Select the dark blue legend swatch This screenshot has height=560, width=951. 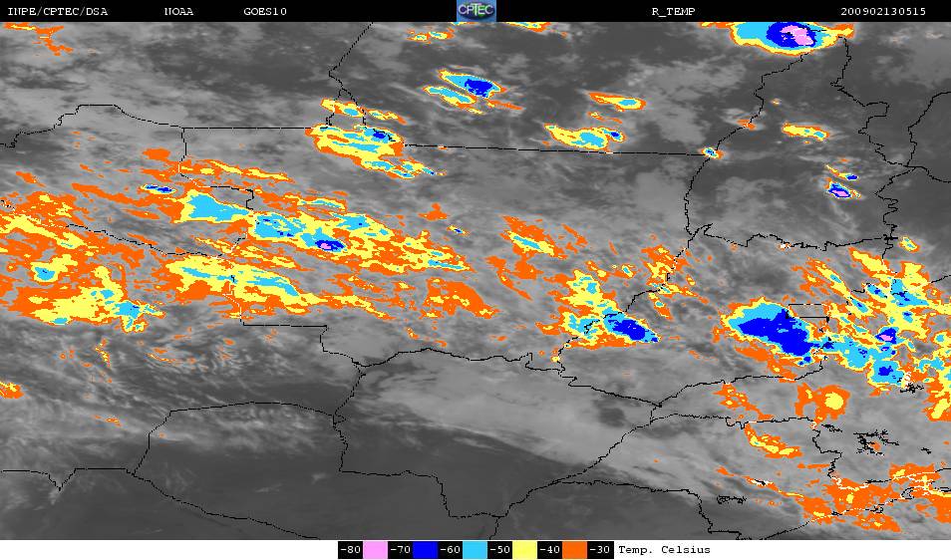point(426,550)
